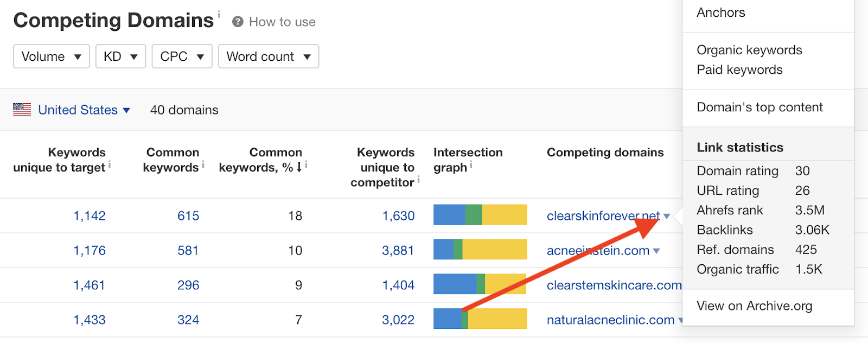Click the Backlinks value 3.06K

click(812, 230)
